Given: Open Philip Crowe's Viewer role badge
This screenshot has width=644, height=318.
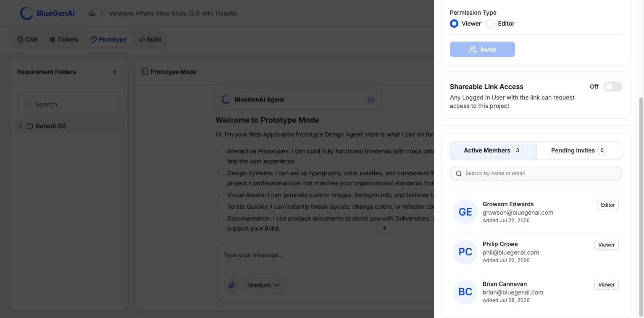Looking at the screenshot, I should point(607,245).
